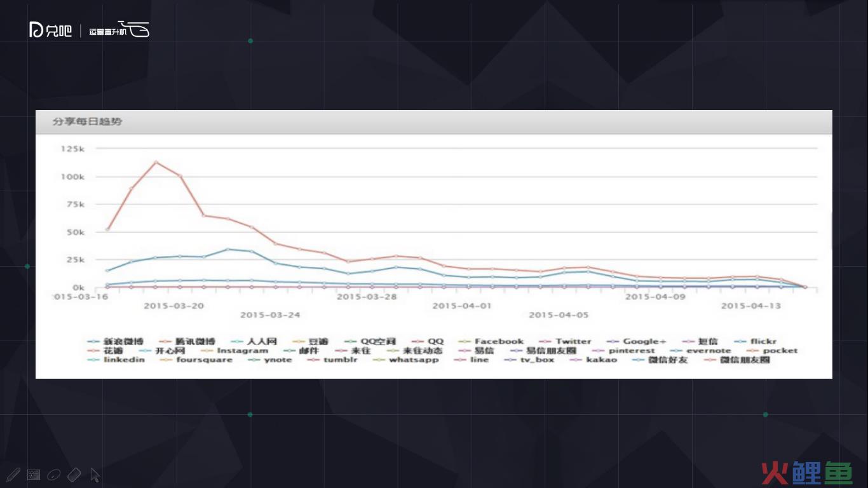The width and height of the screenshot is (868, 488).
Task: Select the pen annotation tool
Action: (x=13, y=475)
